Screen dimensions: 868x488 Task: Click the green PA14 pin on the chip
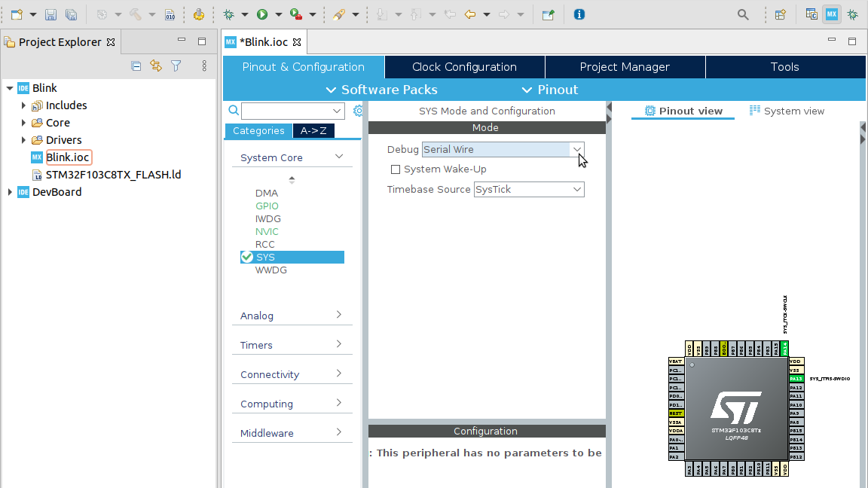[784, 349]
